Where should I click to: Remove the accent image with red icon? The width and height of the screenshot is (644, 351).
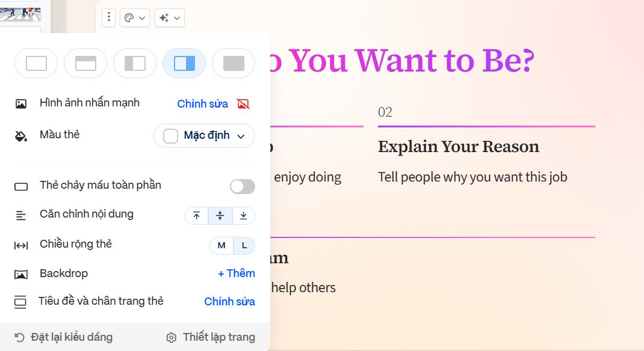coord(243,104)
